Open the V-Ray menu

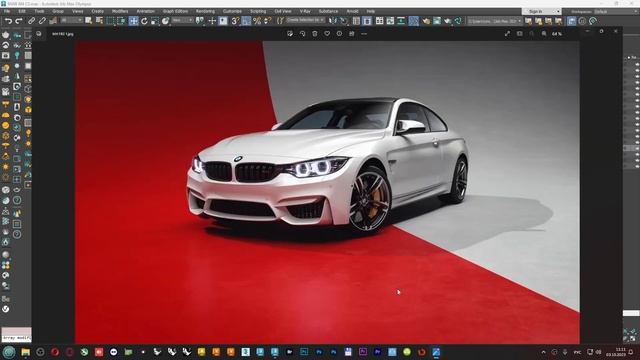[x=305, y=11]
